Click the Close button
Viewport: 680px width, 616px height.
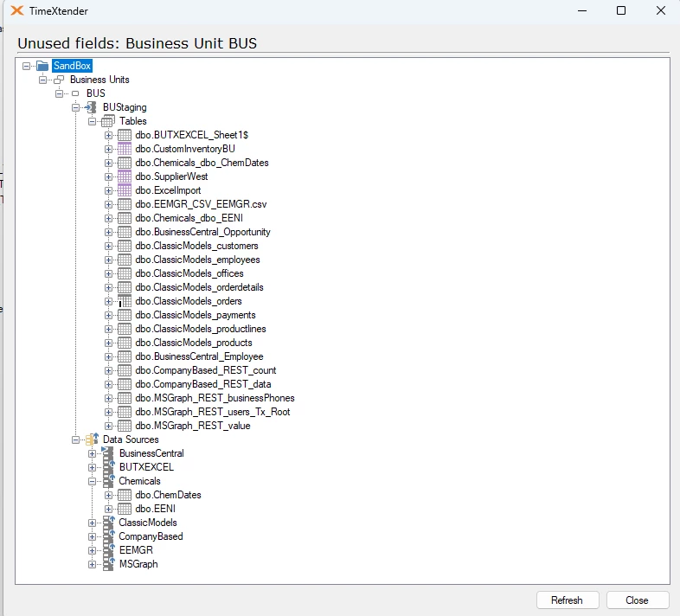pyautogui.click(x=637, y=600)
